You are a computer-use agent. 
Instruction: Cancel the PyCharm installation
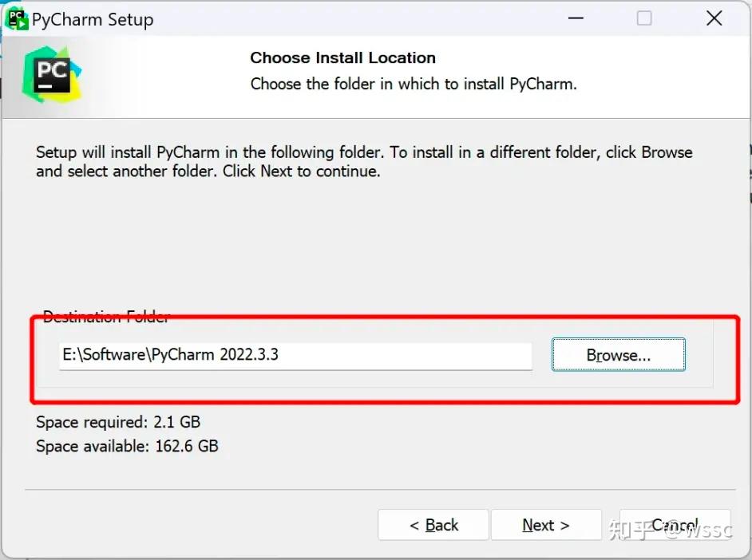pos(675,525)
